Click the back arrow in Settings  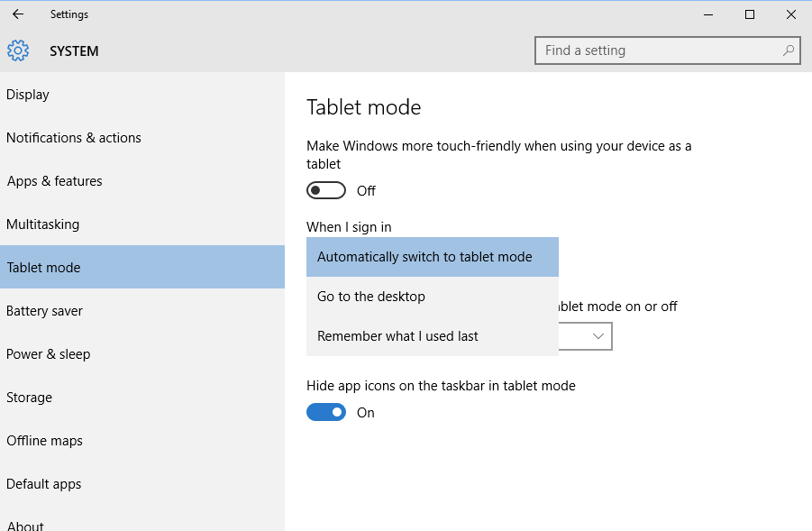click(18, 14)
